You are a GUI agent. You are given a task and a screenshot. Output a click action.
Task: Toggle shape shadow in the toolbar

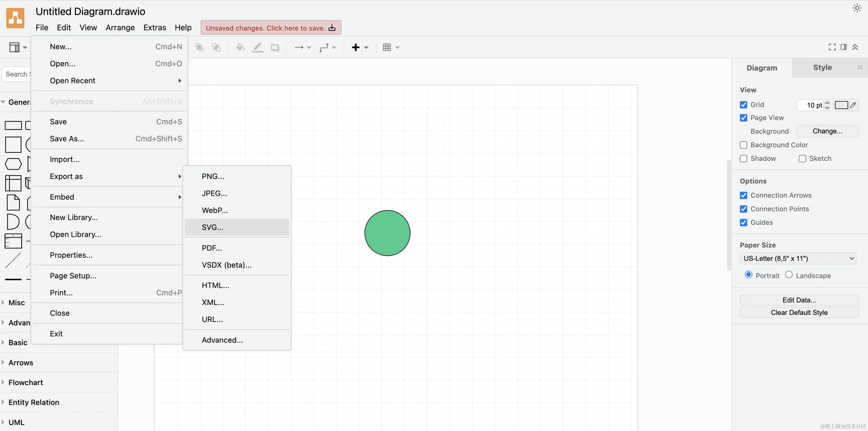pyautogui.click(x=275, y=47)
